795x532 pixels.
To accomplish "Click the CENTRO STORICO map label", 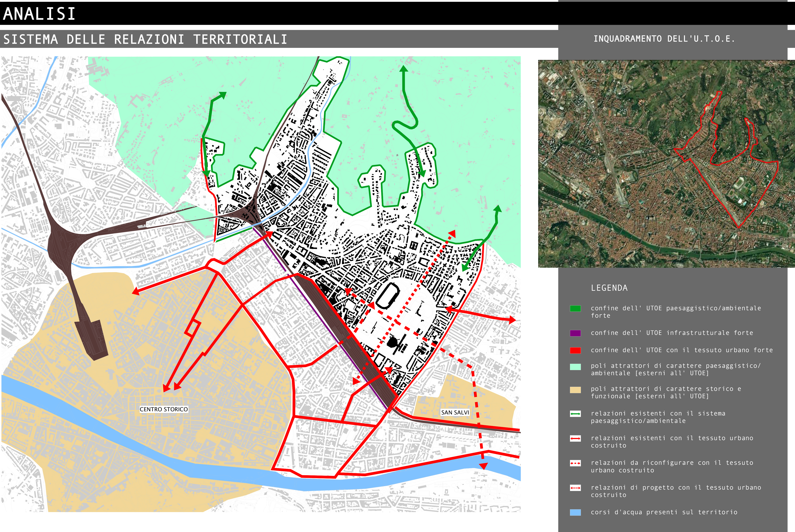I will coord(164,409).
